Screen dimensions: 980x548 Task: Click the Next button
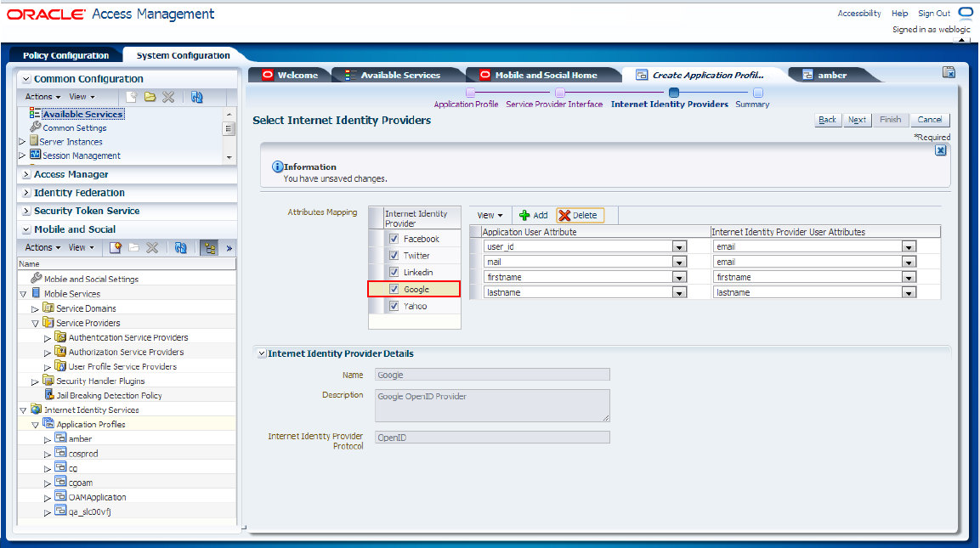click(x=857, y=120)
